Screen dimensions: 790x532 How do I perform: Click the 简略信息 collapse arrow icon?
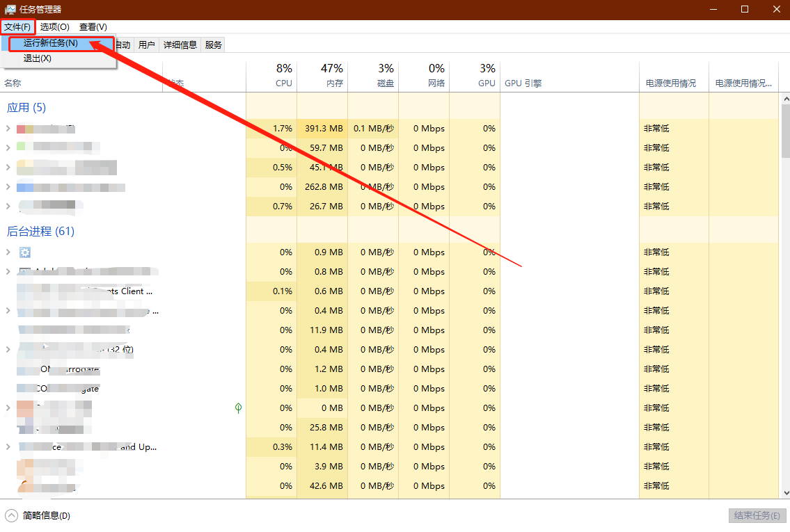pyautogui.click(x=11, y=515)
